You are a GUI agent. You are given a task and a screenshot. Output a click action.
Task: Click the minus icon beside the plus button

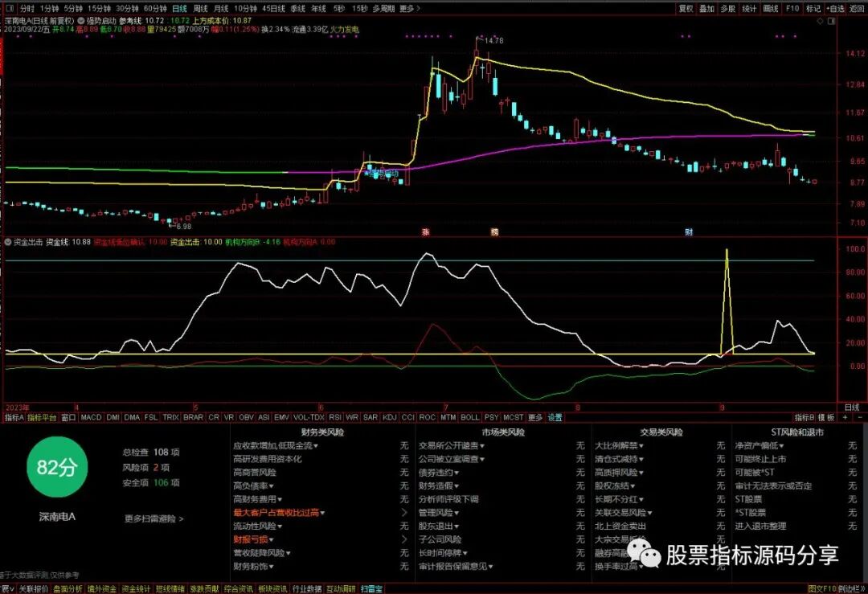tap(860, 417)
